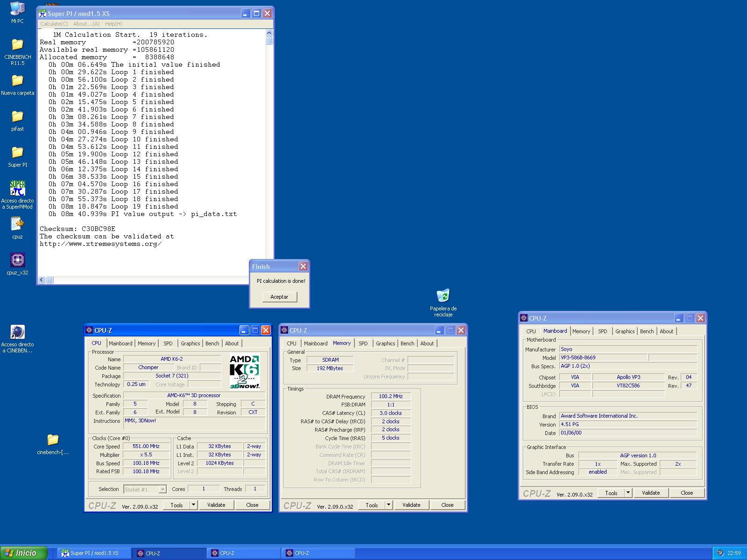Select SPD tab in Memory window
This screenshot has height=560, width=747.
pos(363,343)
